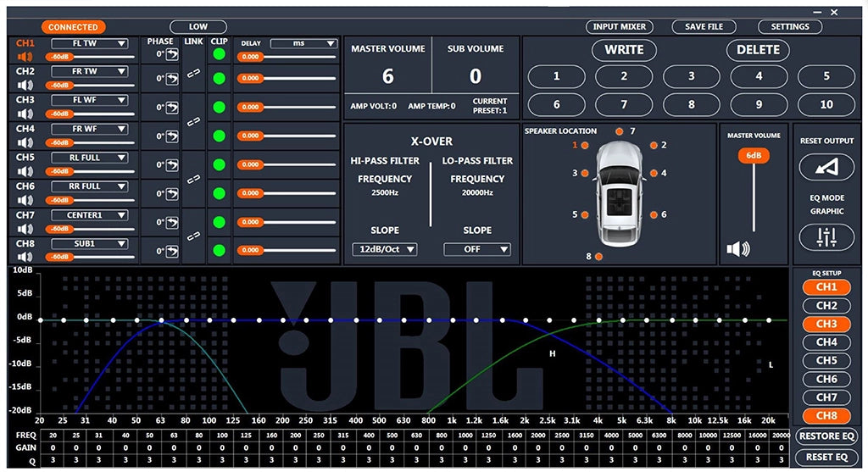Click the Reset EQ button
The width and height of the screenshot is (868, 472).
[x=826, y=457]
